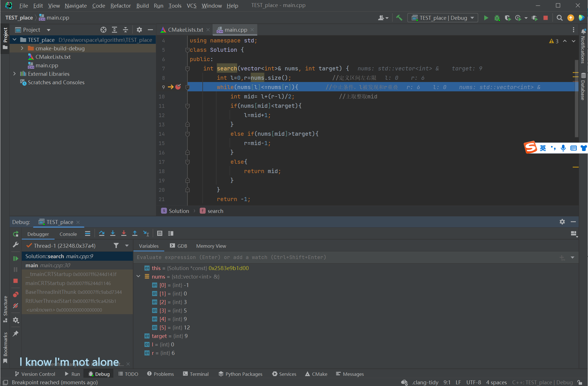
Task: Toggle Sogou voice input microphone
Action: 563,148
